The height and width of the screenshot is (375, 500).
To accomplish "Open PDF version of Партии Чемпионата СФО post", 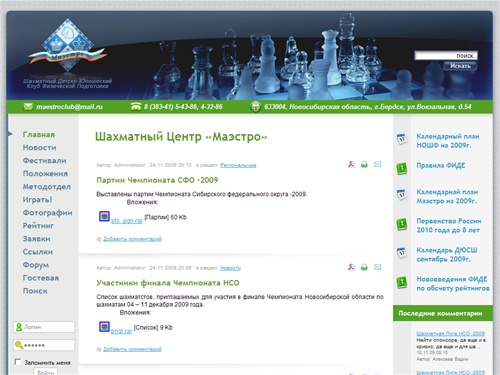I will [x=351, y=164].
